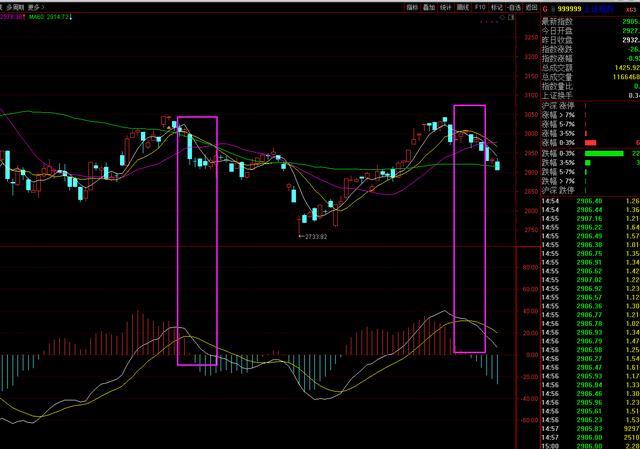Remove the index via the -自选 button
This screenshot has height=449, width=640.
click(513, 6)
